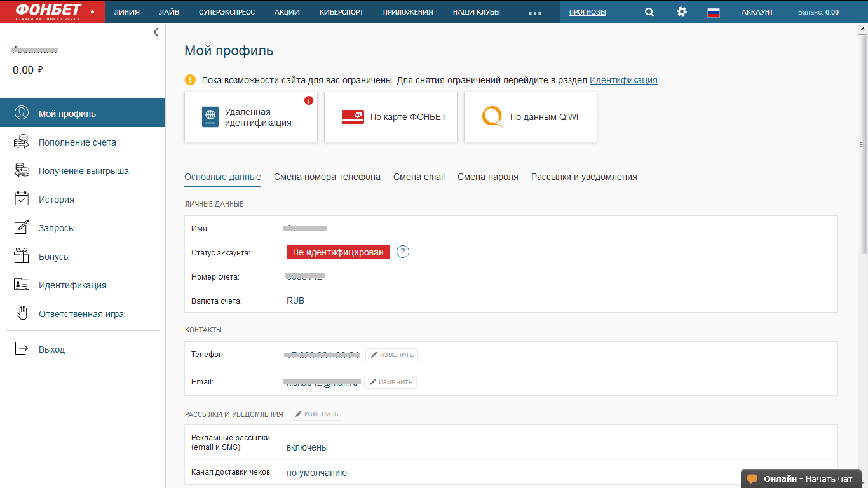Open the ЛАЙВ menu item
The width and height of the screenshot is (868, 488).
(170, 12)
